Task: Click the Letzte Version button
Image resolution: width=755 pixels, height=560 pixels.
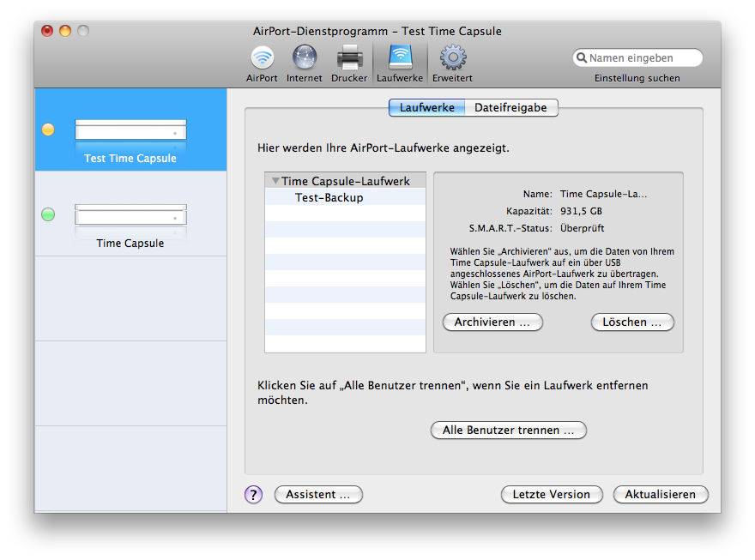Action: pyautogui.click(x=552, y=494)
